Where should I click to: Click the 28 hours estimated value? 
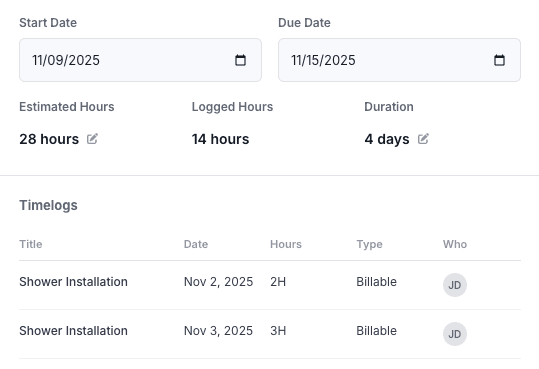pos(49,139)
